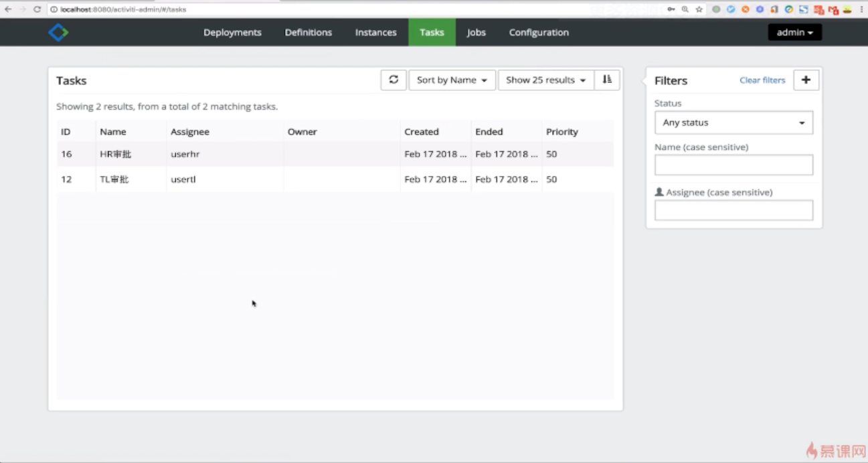The height and width of the screenshot is (463, 868).
Task: Bookmark this page with star icon
Action: [x=699, y=9]
